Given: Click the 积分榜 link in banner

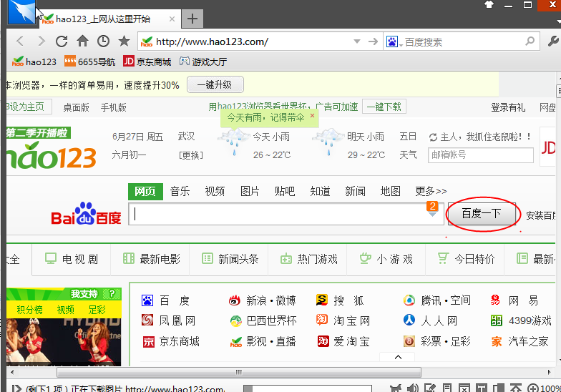Looking at the screenshot, I should 30,310.
